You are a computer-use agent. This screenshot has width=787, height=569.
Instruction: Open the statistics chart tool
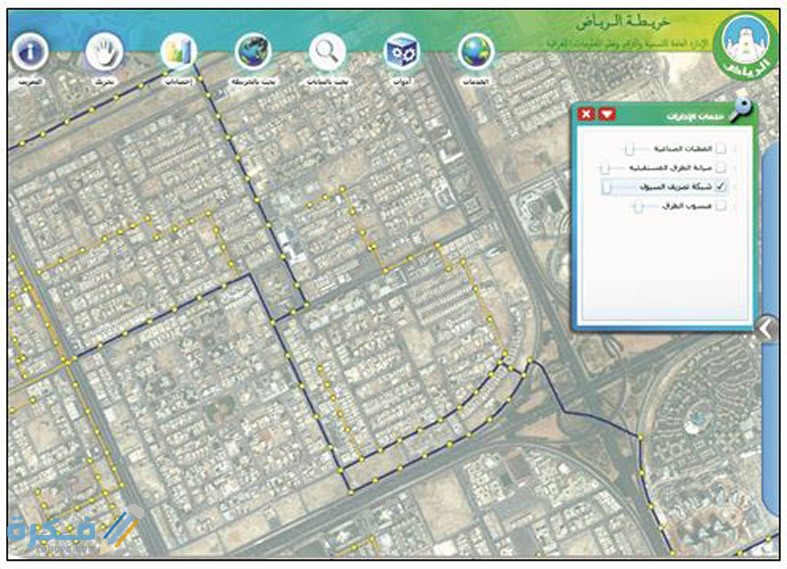pyautogui.click(x=179, y=51)
